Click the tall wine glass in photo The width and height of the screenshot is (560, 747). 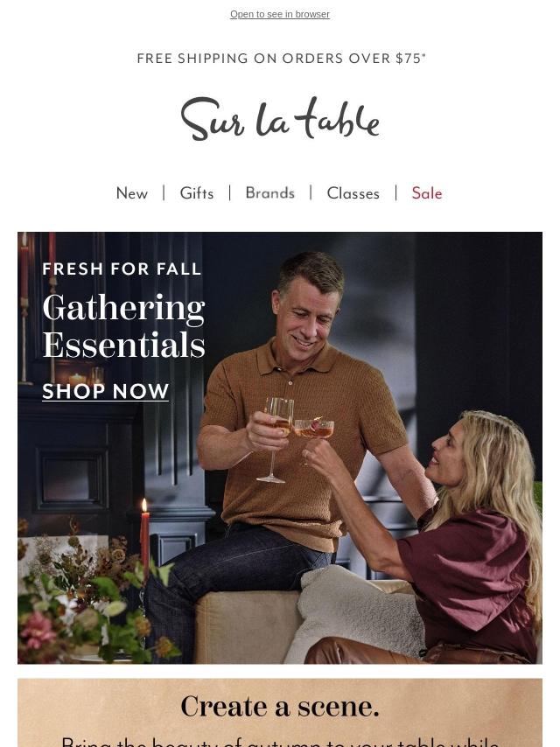(276, 439)
